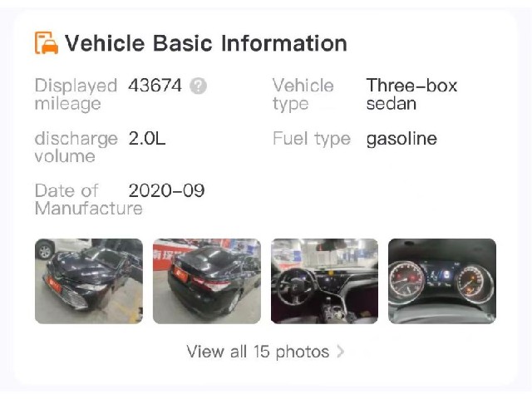Click the Fuel type label
532x399 pixels.
pyautogui.click(x=312, y=139)
